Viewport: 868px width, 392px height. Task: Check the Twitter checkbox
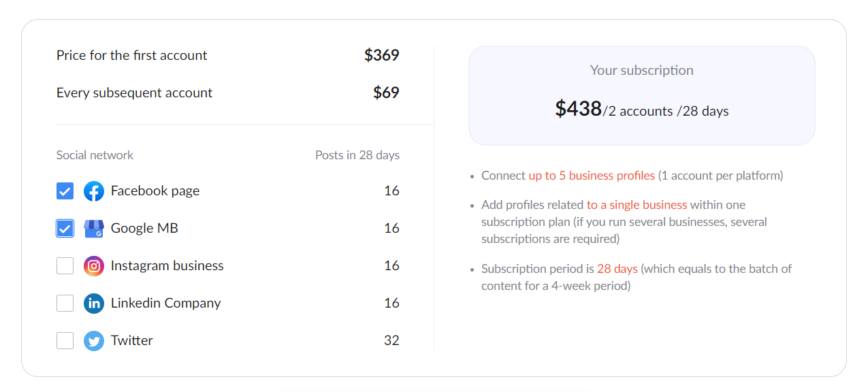coord(65,341)
